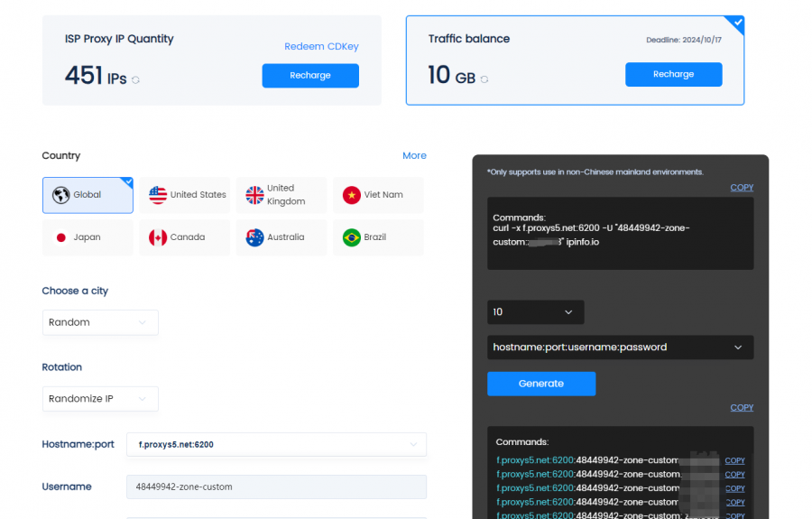Image resolution: width=812 pixels, height=519 pixels.
Task: Choose United Kingdom country option
Action: tap(281, 195)
